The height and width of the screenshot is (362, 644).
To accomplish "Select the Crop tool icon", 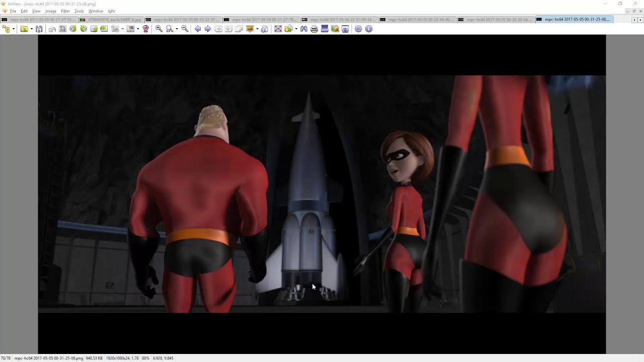I will pos(63,29).
